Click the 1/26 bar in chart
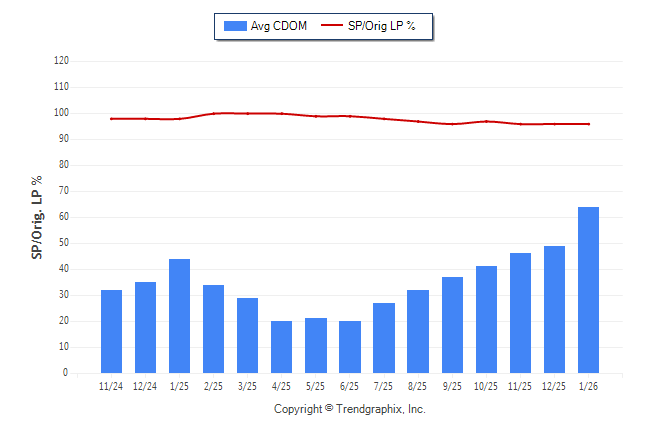 588,290
